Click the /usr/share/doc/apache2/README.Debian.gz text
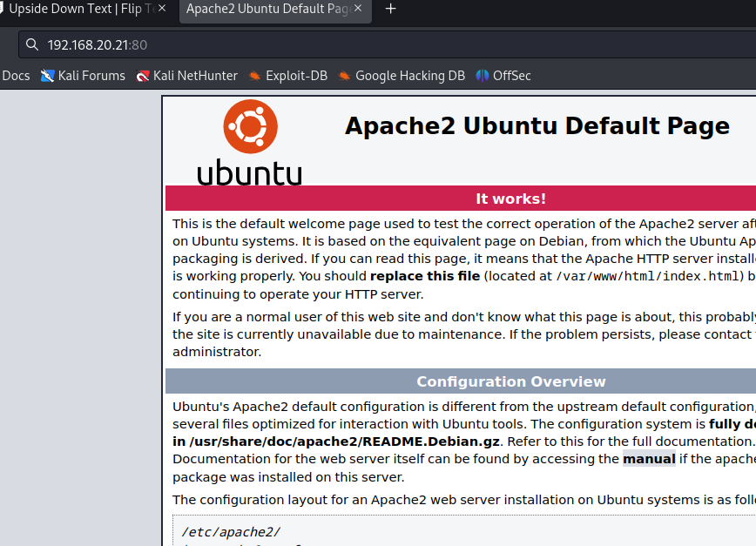The width and height of the screenshot is (756, 546). tap(344, 442)
